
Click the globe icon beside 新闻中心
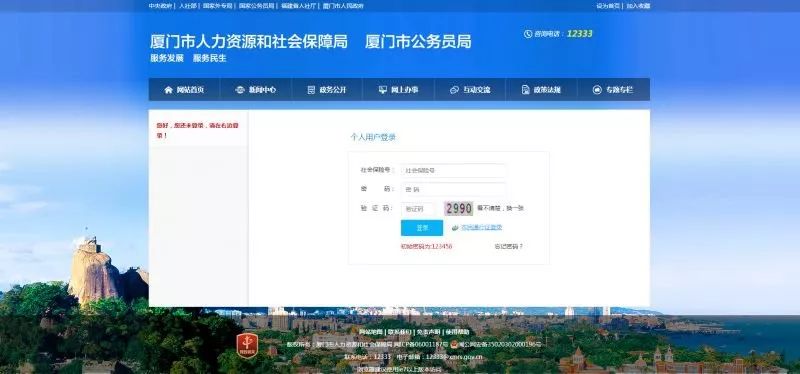pos(240,90)
